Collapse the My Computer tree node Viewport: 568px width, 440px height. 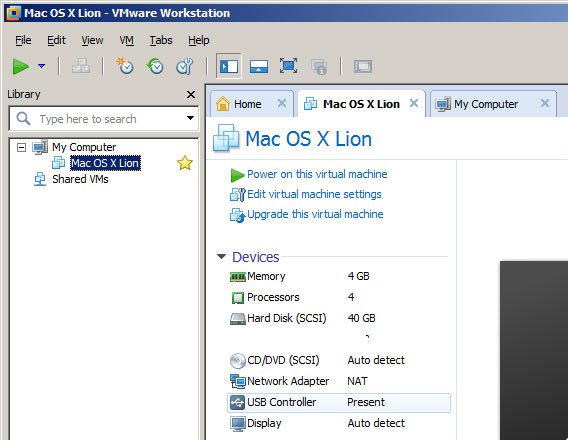pyautogui.click(x=21, y=147)
